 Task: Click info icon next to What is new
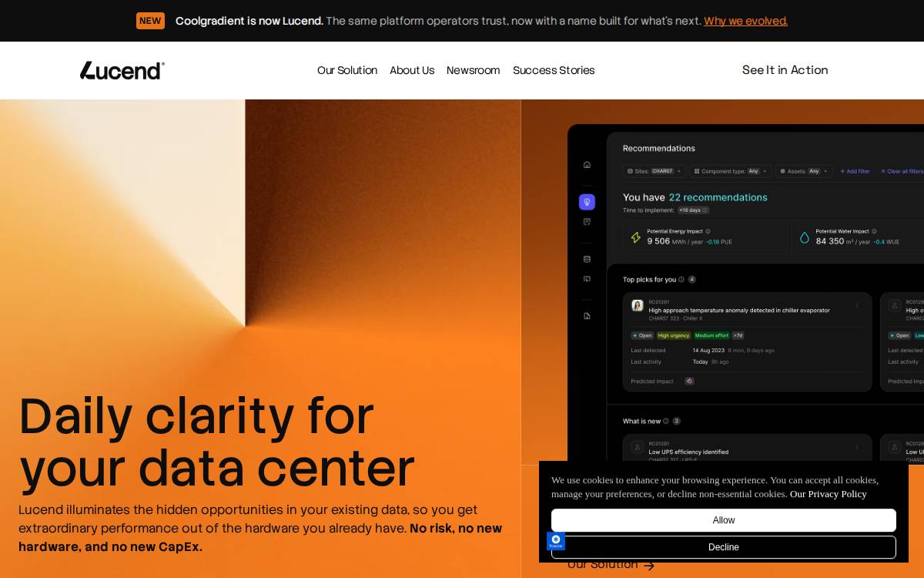666,422
